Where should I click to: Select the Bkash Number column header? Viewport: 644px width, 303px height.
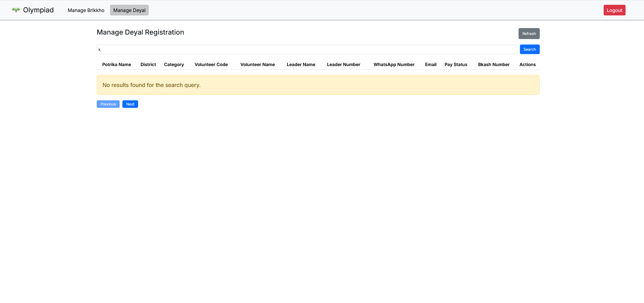[x=494, y=64]
